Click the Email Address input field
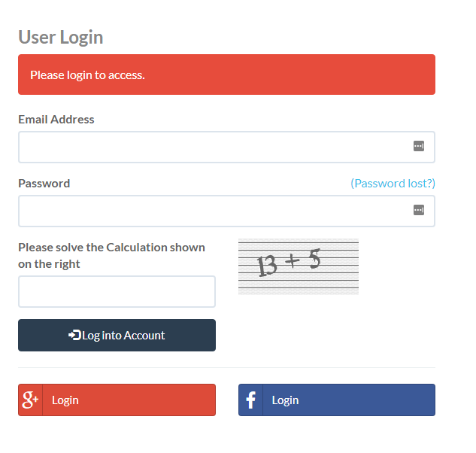 pyautogui.click(x=214, y=147)
